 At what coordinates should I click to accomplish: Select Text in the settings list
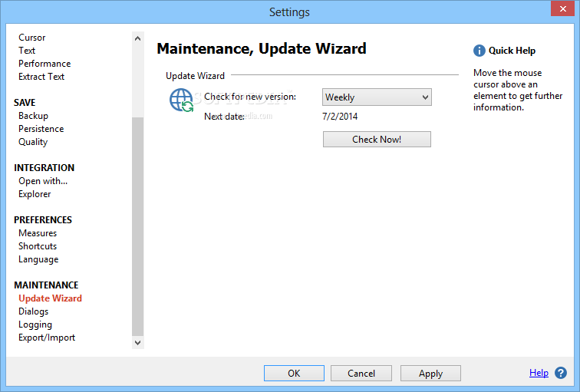pos(27,51)
